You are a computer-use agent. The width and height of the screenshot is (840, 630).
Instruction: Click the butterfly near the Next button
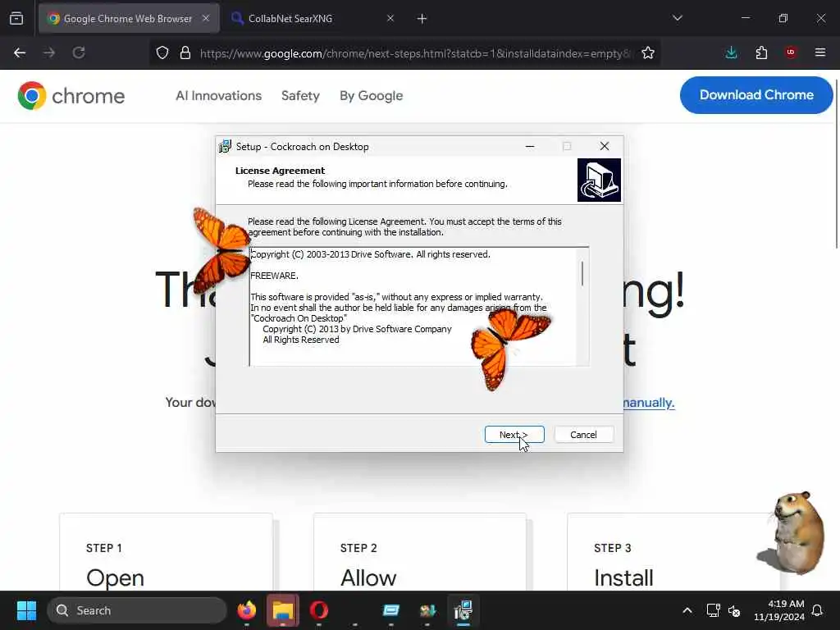coord(509,348)
